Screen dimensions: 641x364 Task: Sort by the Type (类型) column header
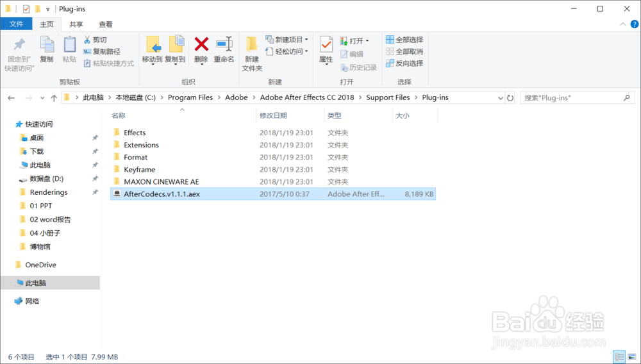358,115
